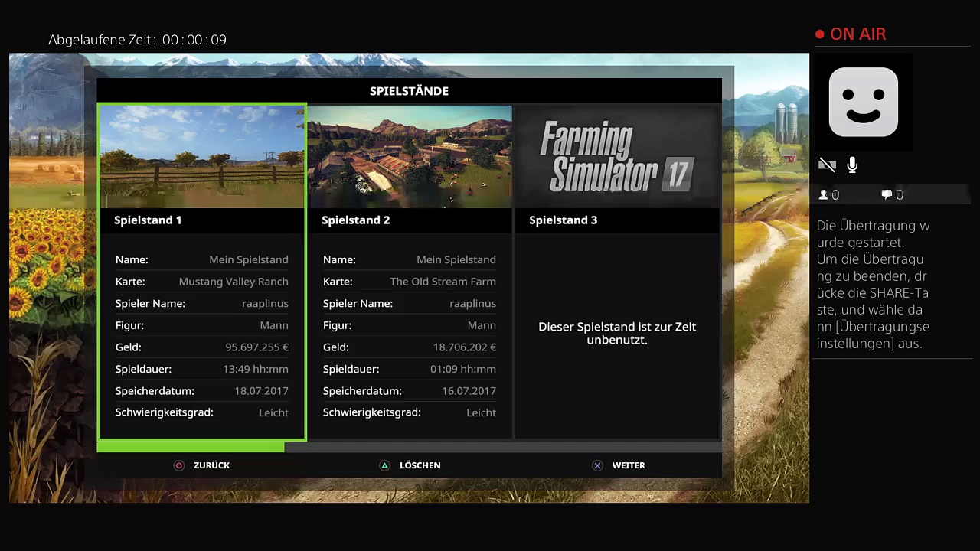Click the Farming Simulator 17 logo thumbnail

(617, 157)
